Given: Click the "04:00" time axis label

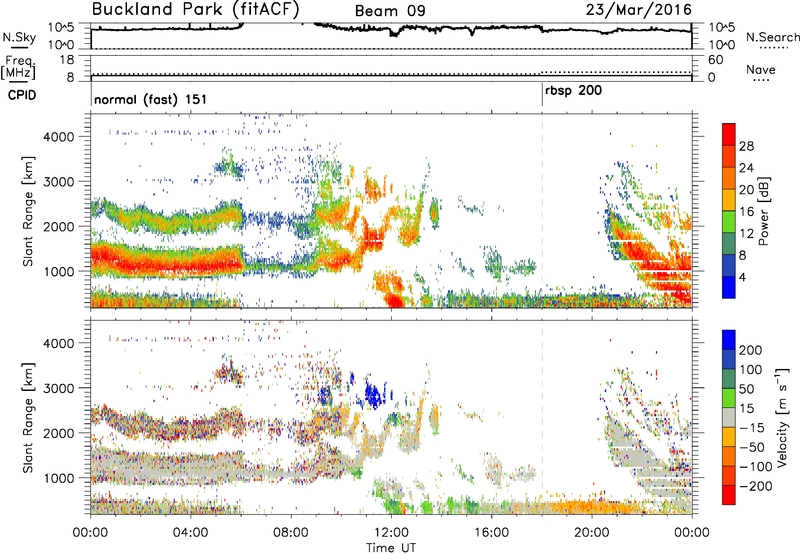Looking at the screenshot, I should 191,533.
